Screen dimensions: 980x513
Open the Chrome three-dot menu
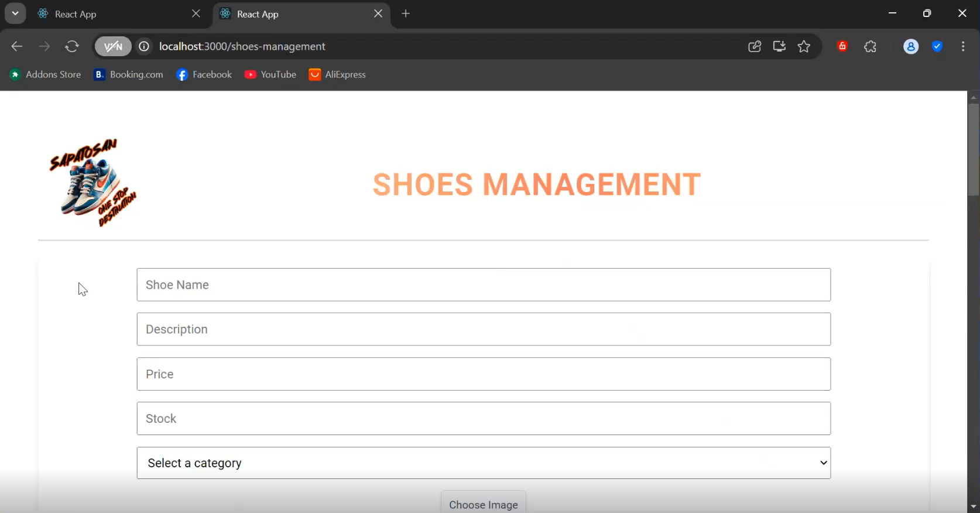963,46
